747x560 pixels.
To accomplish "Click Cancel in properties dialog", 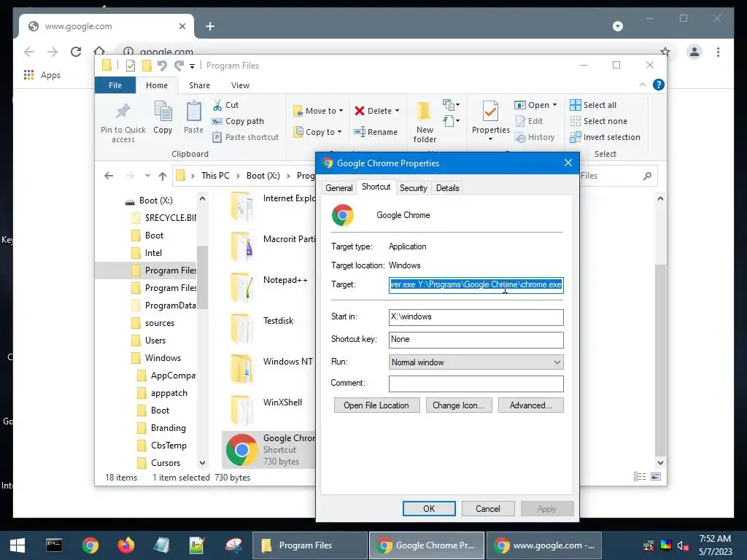I will (x=488, y=508).
